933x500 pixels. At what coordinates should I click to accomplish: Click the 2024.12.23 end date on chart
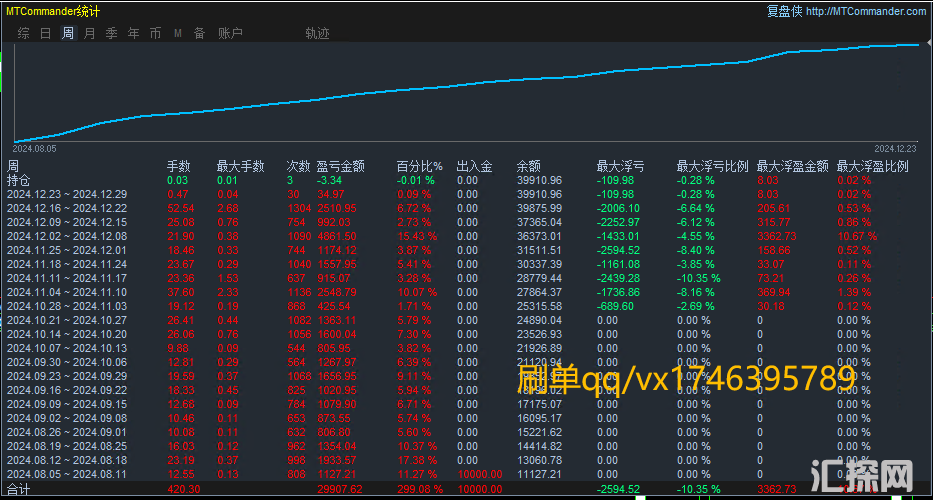point(896,147)
